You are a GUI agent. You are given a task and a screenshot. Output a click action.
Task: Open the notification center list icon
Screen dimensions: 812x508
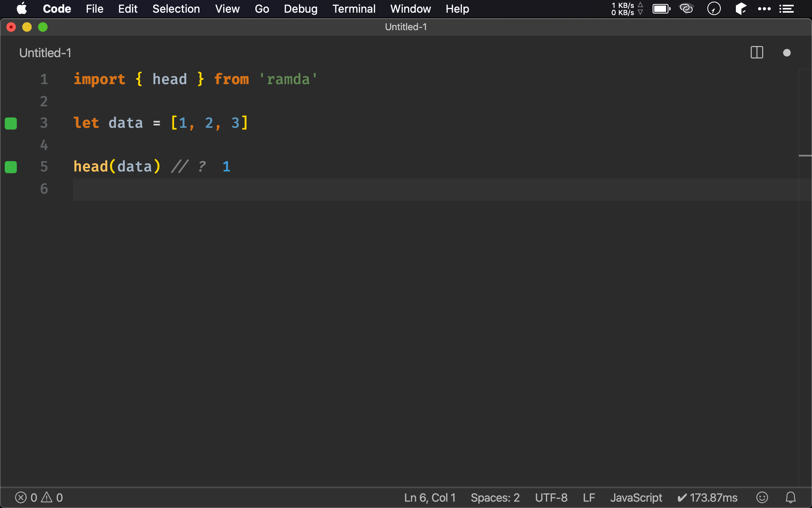coord(786,9)
